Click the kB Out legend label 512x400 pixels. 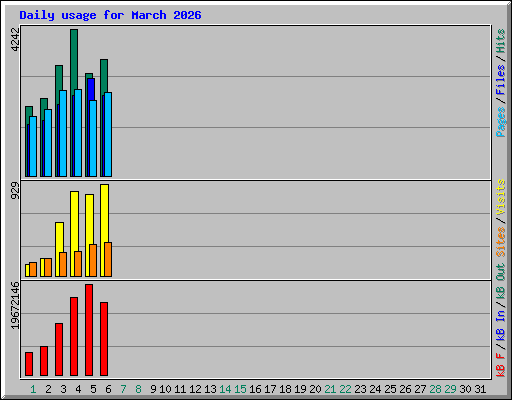[x=500, y=282]
